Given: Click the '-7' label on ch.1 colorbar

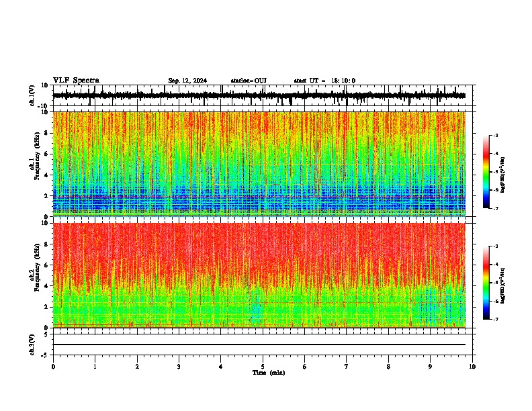Looking at the screenshot, I should tap(495, 208).
